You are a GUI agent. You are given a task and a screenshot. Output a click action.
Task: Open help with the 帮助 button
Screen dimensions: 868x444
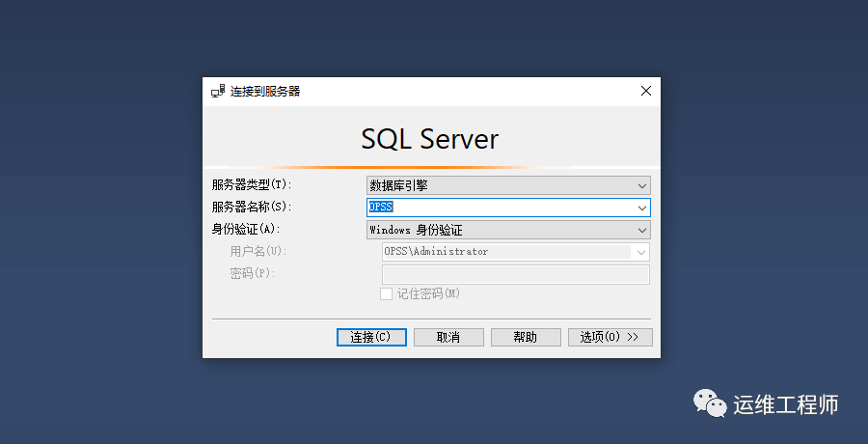pos(526,337)
